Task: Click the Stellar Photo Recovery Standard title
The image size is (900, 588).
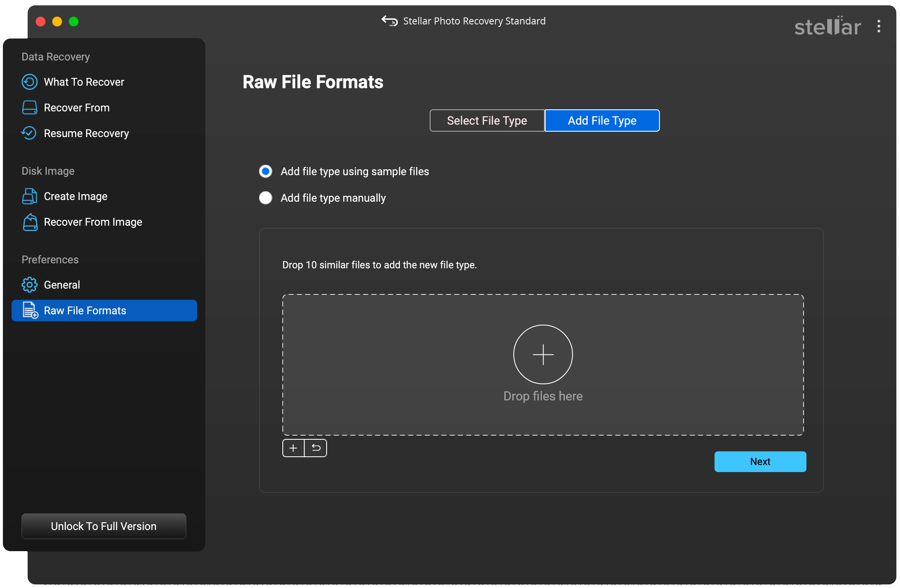Action: (x=474, y=21)
